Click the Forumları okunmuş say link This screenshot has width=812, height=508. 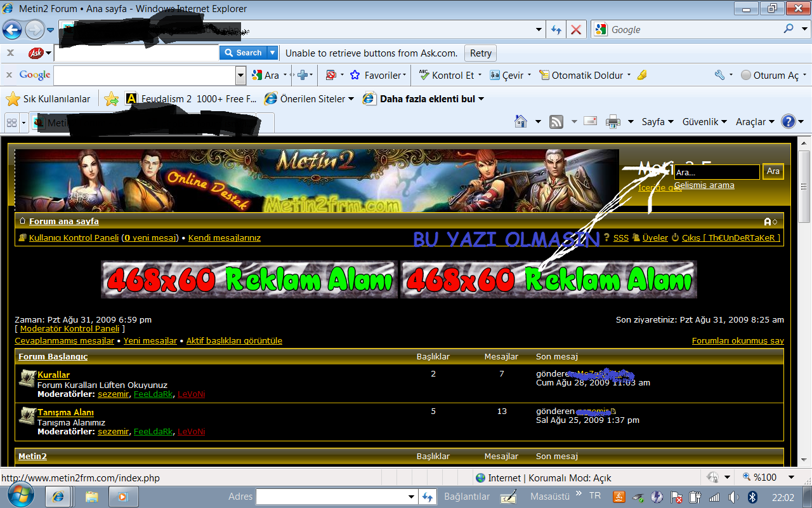[x=738, y=341]
